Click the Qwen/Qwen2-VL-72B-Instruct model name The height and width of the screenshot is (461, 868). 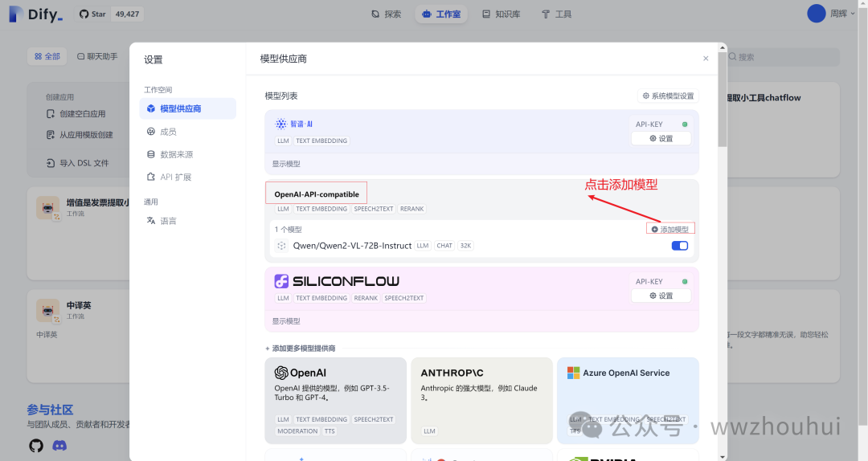(352, 246)
